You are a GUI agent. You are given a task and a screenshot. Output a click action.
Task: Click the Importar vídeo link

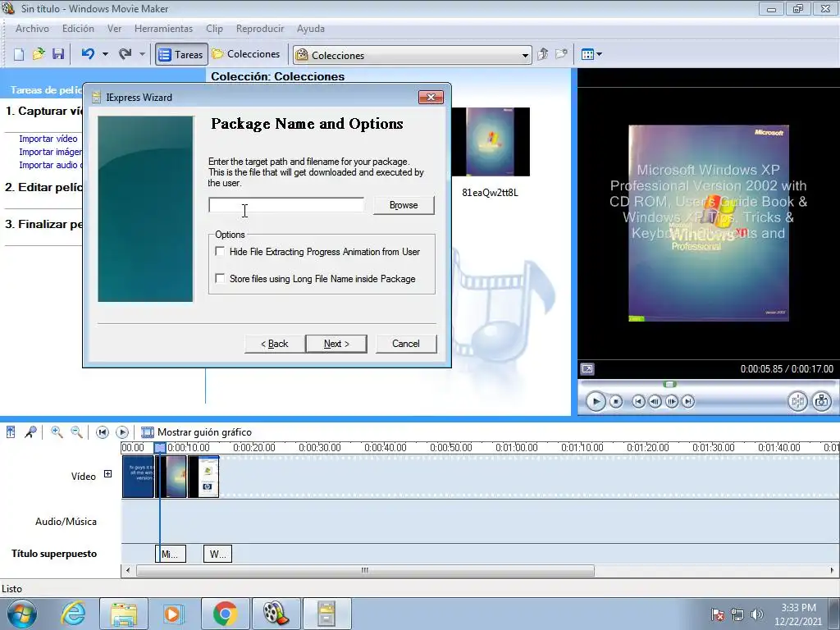click(48, 139)
